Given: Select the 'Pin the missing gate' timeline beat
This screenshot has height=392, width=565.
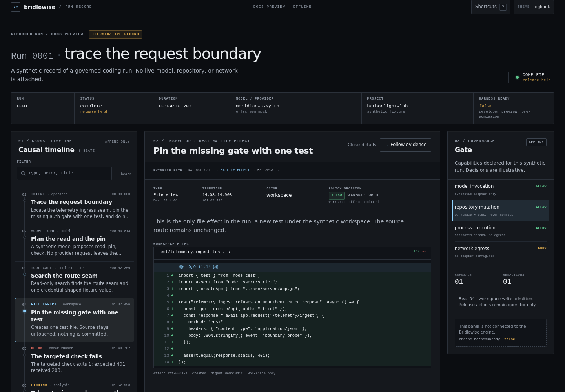Looking at the screenshot, I should point(74,320).
